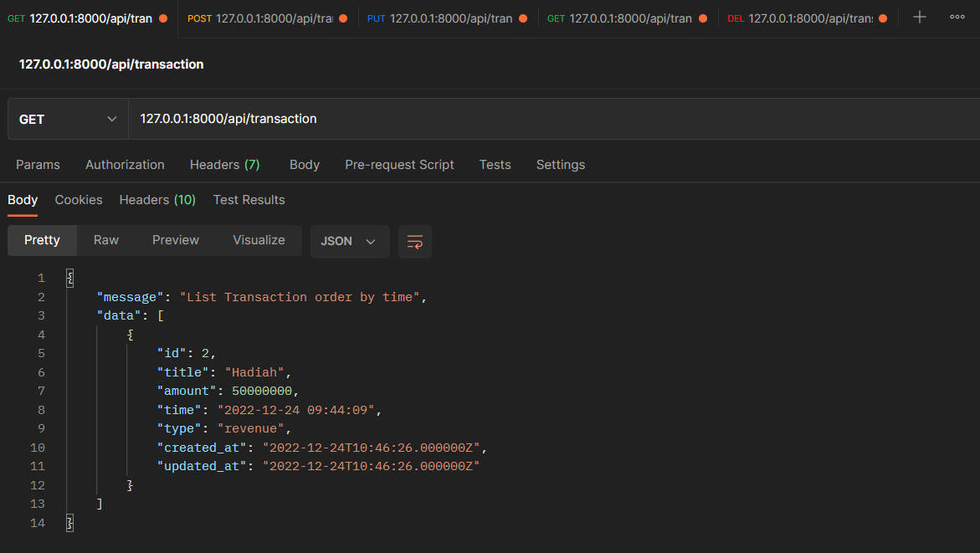Click the request title 127.0.0.1:8000/api/transaction

pos(111,64)
